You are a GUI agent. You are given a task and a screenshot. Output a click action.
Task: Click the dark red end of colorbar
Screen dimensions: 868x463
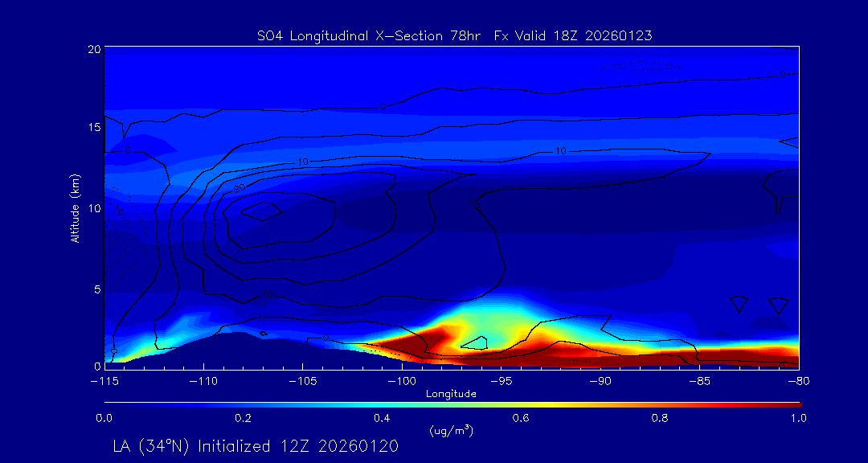point(792,404)
